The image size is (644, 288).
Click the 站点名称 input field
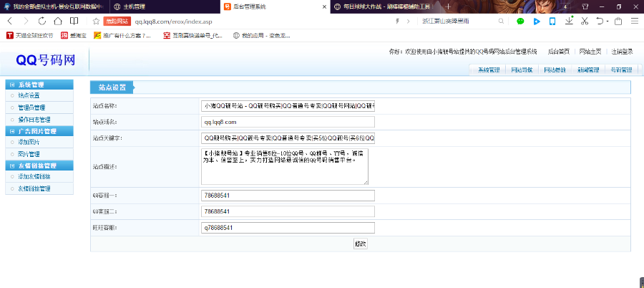[288, 106]
